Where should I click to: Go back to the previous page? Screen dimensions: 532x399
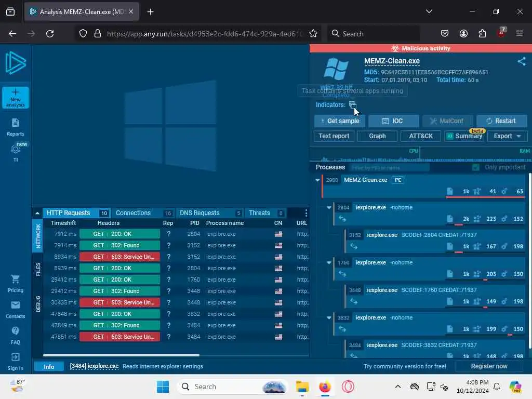click(12, 34)
